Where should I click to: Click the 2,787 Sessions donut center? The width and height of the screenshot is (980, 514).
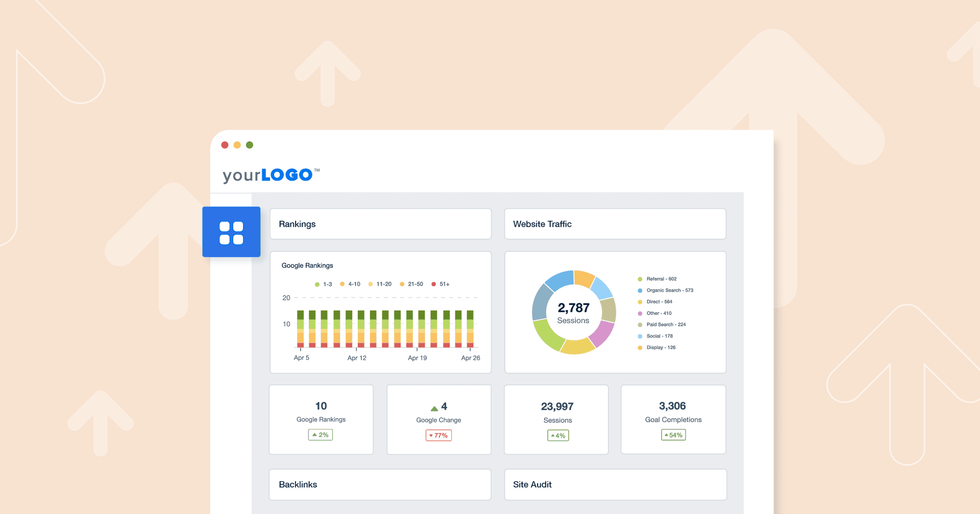[573, 313]
